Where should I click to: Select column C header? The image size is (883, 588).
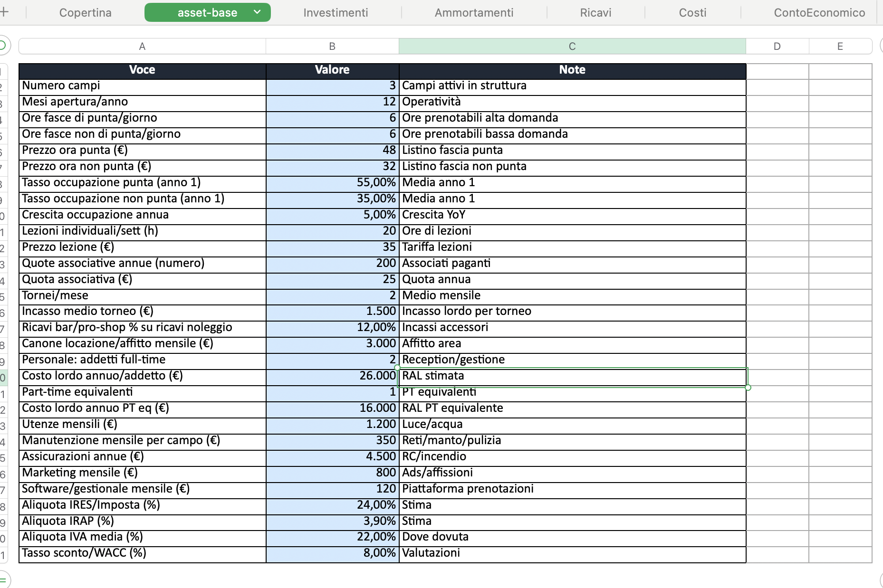tap(572, 47)
